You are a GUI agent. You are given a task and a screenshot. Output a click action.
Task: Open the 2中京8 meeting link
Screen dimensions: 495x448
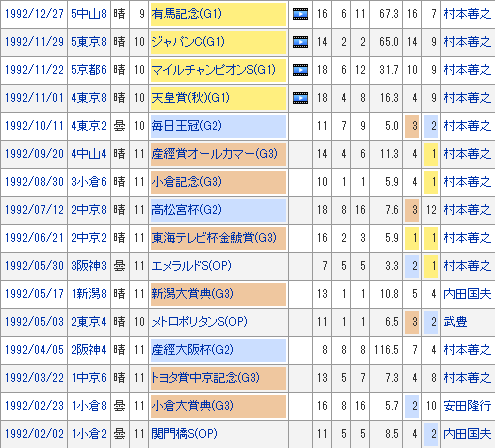(89, 210)
